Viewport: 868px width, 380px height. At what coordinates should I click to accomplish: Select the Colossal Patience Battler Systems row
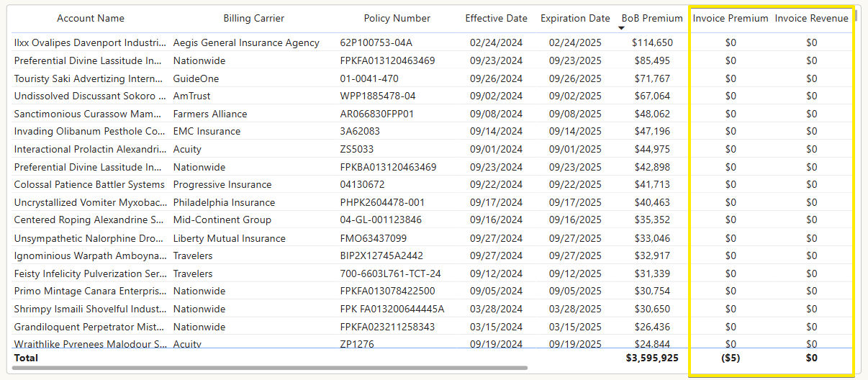coord(90,184)
